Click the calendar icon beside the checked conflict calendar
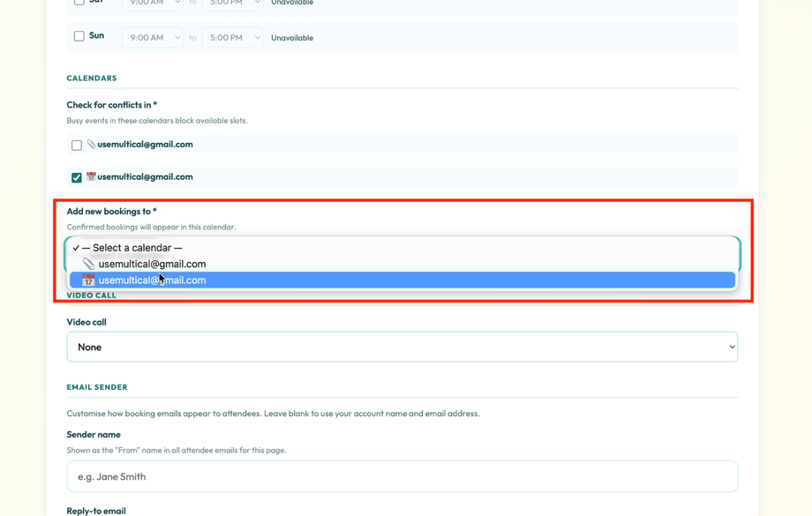 coord(89,176)
